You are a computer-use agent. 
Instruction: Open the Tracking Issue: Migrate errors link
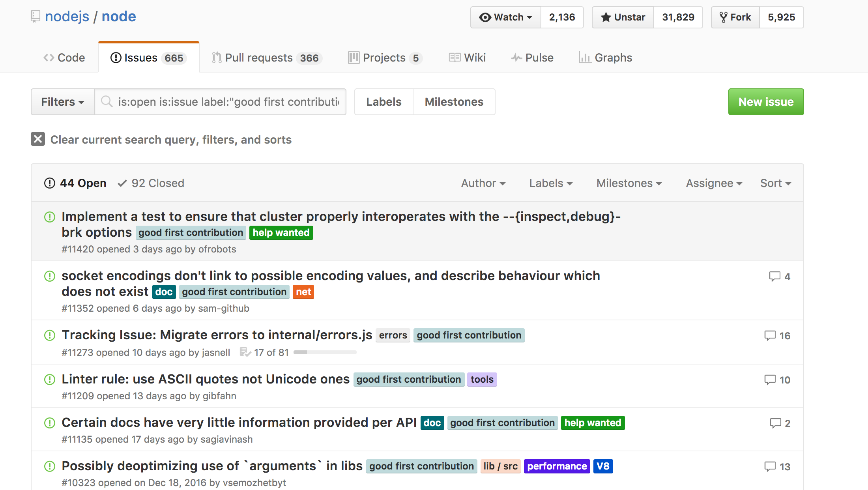(217, 335)
